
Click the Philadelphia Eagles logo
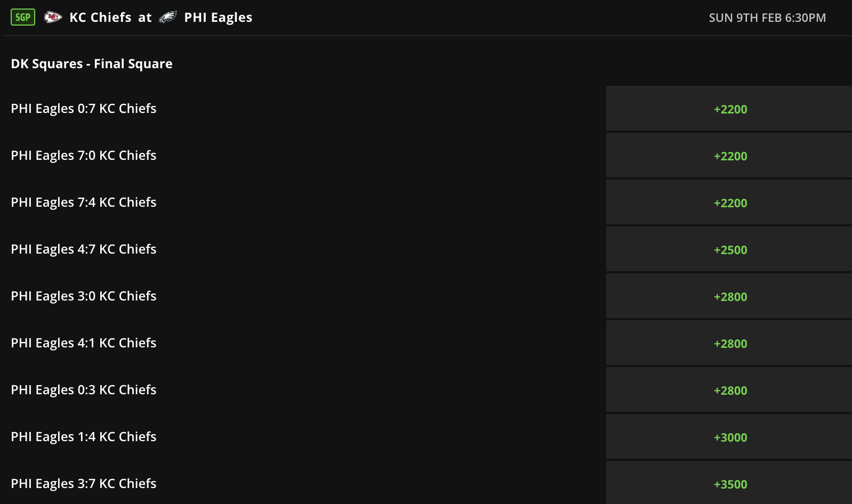pos(168,18)
